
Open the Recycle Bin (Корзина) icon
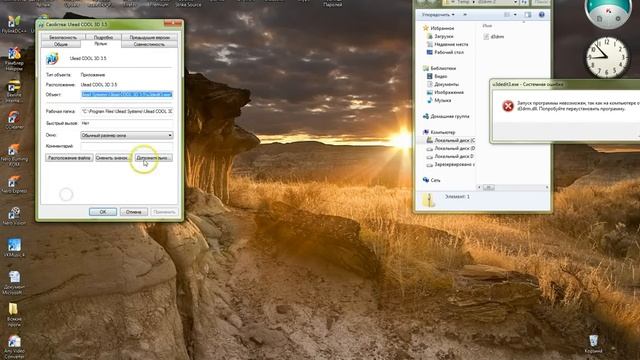[593, 344]
